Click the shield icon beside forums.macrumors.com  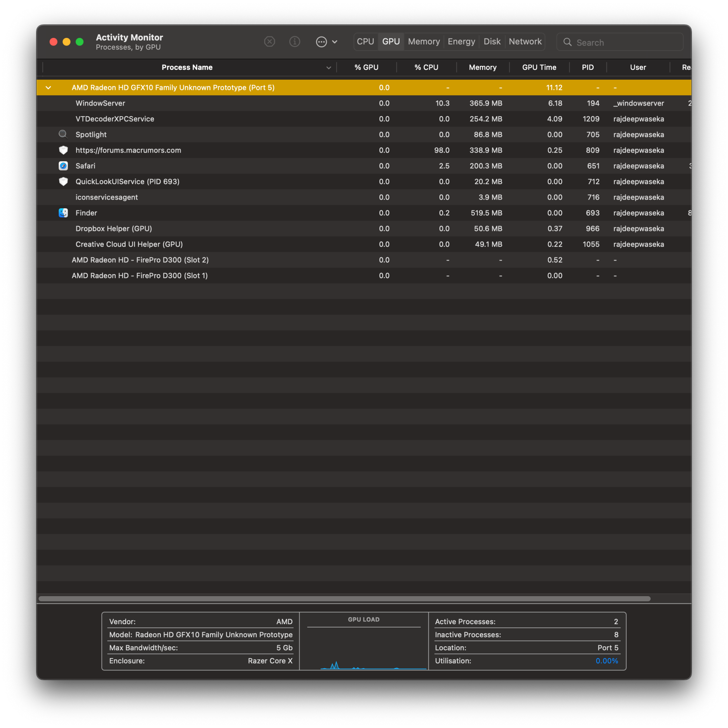click(x=63, y=150)
